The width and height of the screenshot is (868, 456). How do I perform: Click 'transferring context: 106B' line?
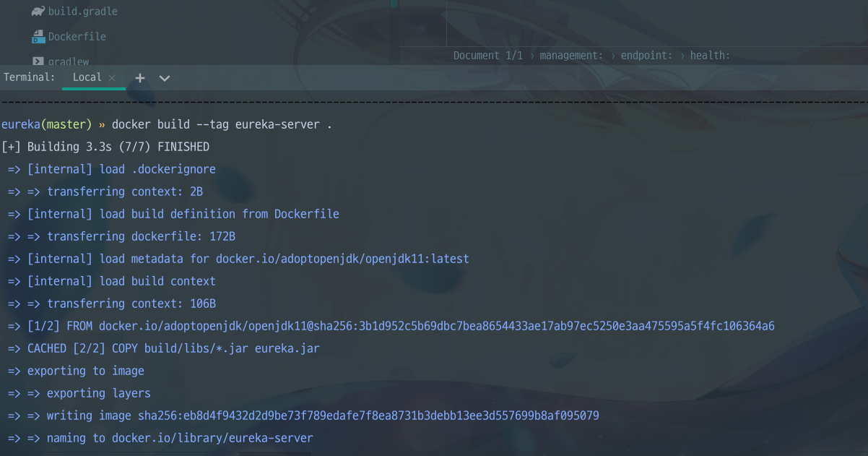(112, 304)
